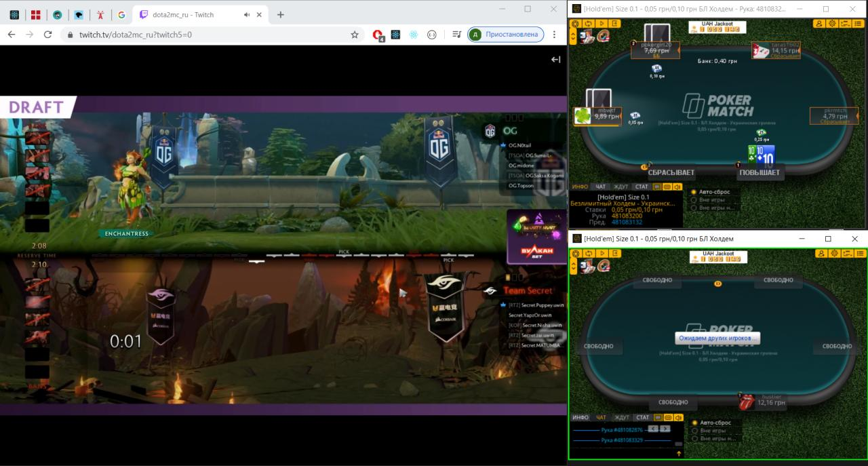Screen dimensions: 868x466
Task: Collapse the Twitch side panel arrow
Action: coord(555,60)
